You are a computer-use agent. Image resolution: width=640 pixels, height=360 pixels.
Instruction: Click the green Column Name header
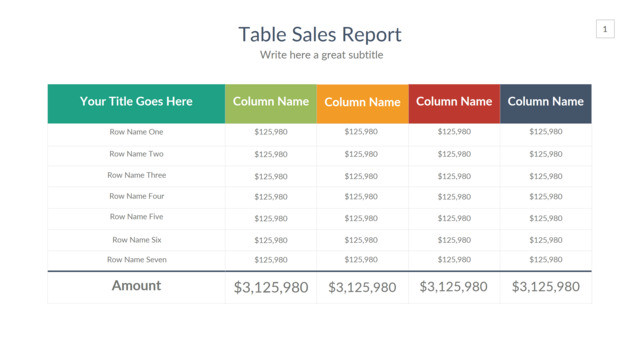click(x=271, y=104)
